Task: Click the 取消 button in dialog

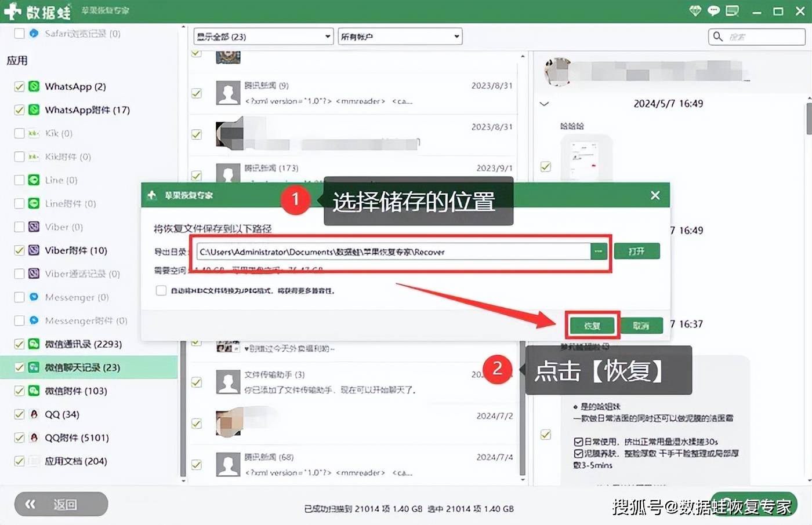Action: (x=641, y=326)
